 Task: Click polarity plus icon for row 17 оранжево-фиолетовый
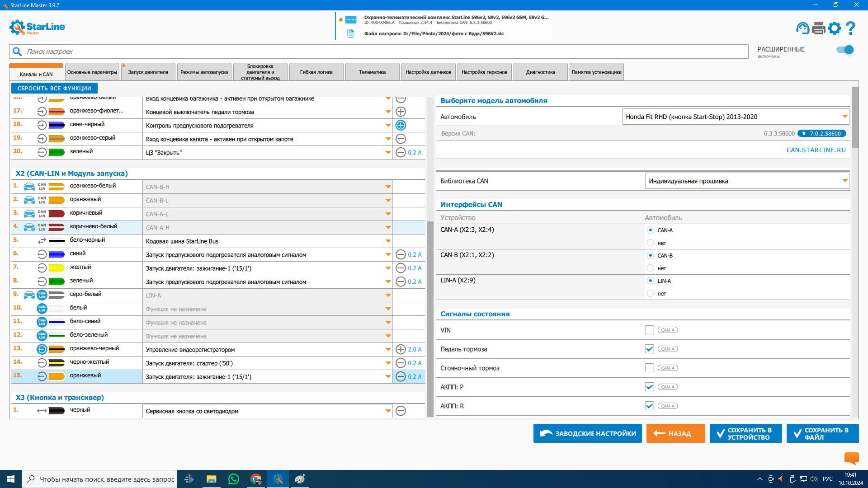(x=401, y=112)
